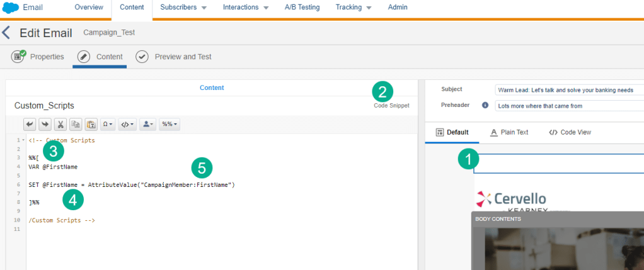Expand the personalization person dropdown
Image resolution: width=644 pixels, height=270 pixels.
coord(148,125)
